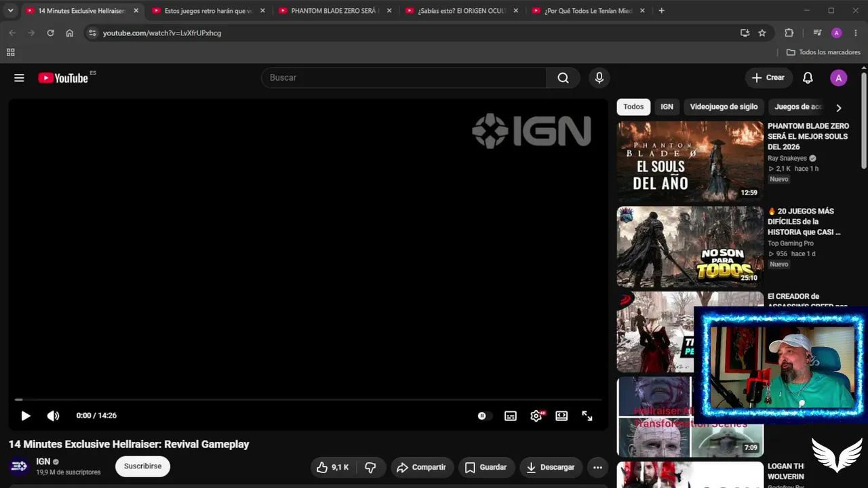Open the YouTube guide hamburger menu
The width and height of the screenshot is (868, 488).
coord(19,78)
